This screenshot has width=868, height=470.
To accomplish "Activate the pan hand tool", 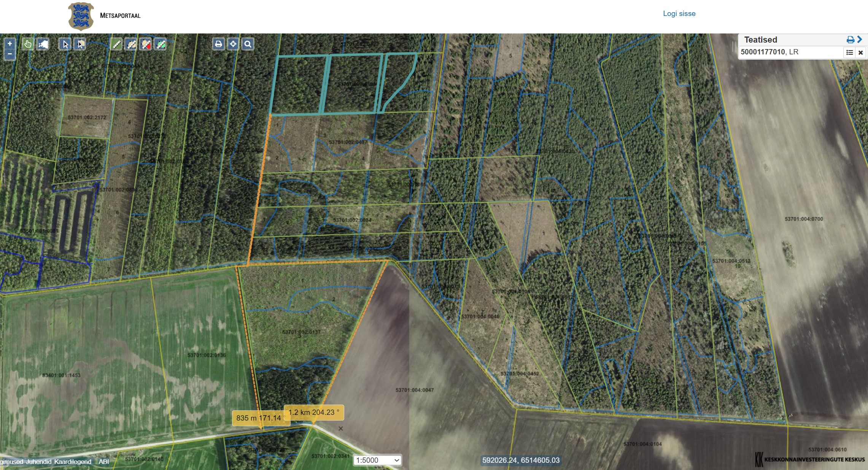I will [28, 44].
